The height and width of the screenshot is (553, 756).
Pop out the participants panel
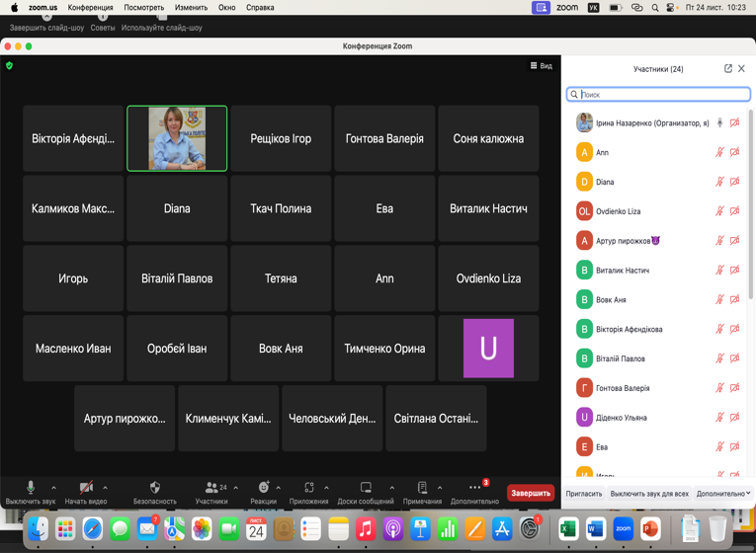tap(728, 69)
